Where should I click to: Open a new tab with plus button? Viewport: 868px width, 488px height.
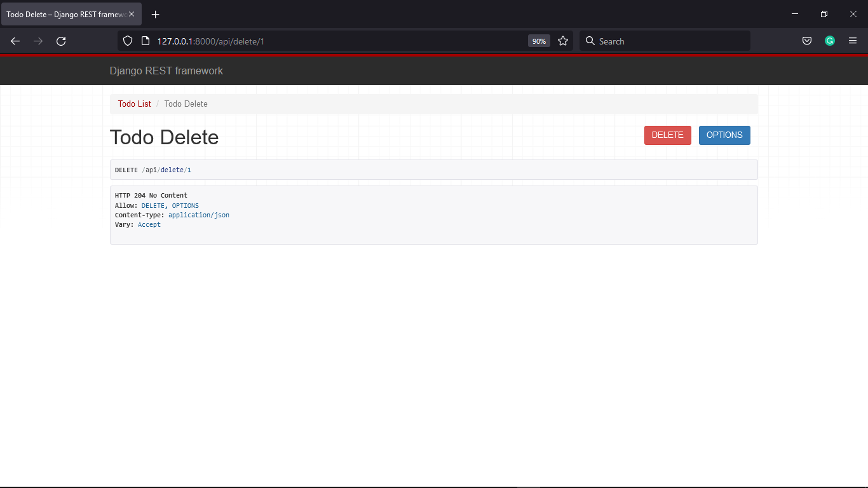click(156, 15)
